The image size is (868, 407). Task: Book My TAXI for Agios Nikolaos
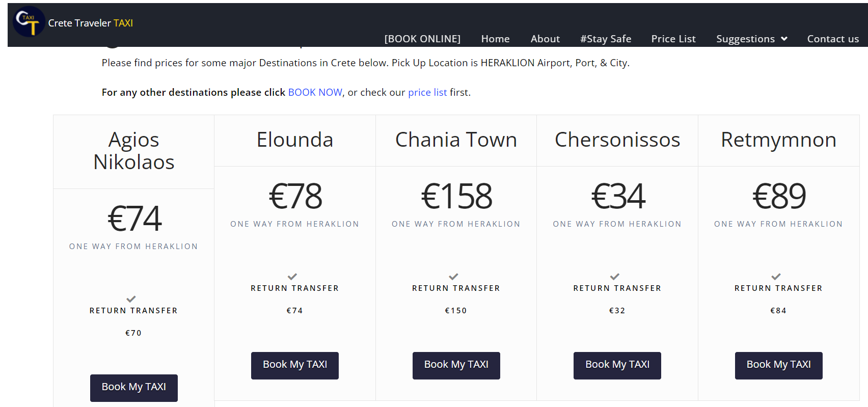click(134, 388)
